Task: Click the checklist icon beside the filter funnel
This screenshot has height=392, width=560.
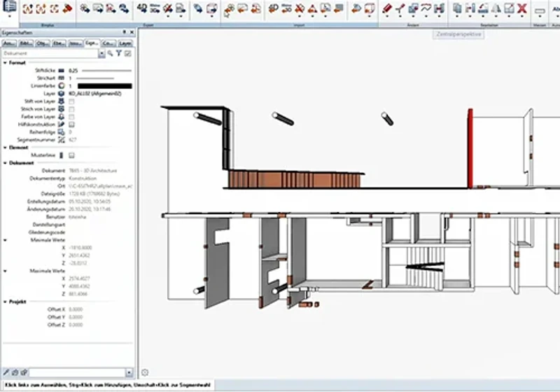Action: (128, 53)
